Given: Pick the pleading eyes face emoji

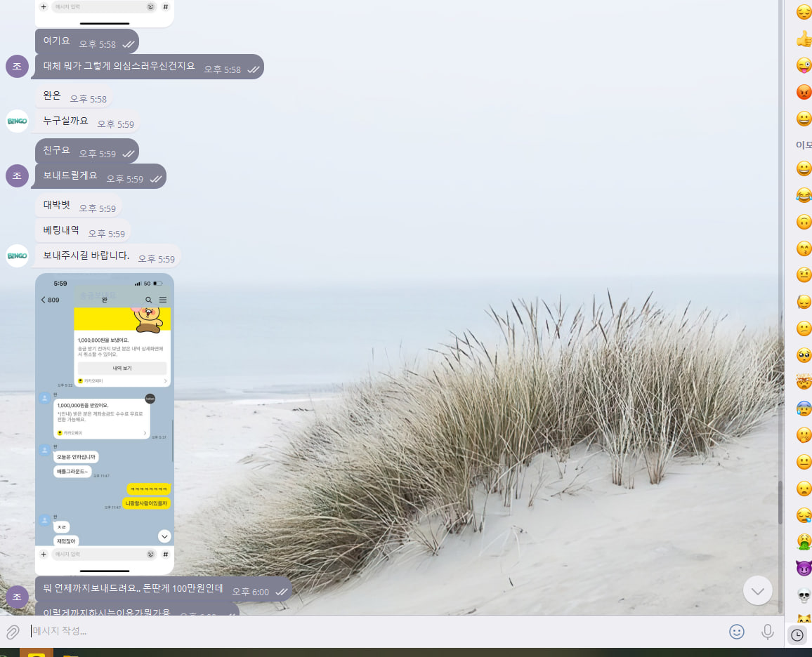Looking at the screenshot, I should pos(804,355).
